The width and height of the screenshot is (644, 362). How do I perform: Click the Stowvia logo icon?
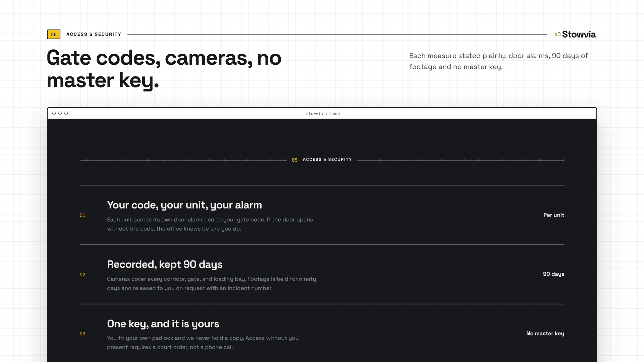[x=557, y=35]
